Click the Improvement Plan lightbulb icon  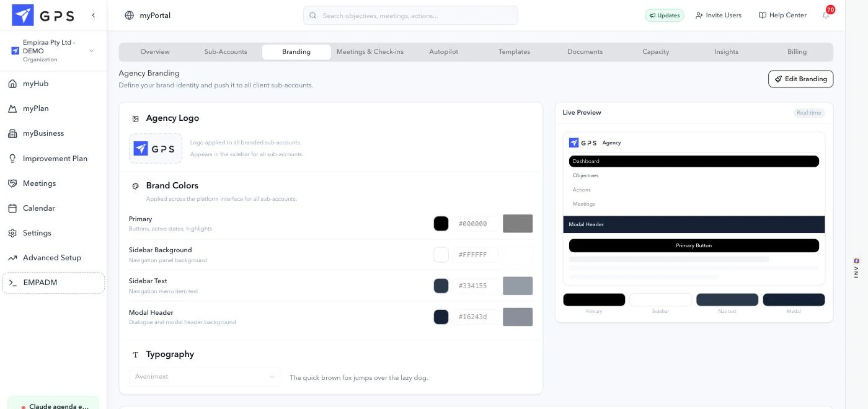(x=12, y=159)
